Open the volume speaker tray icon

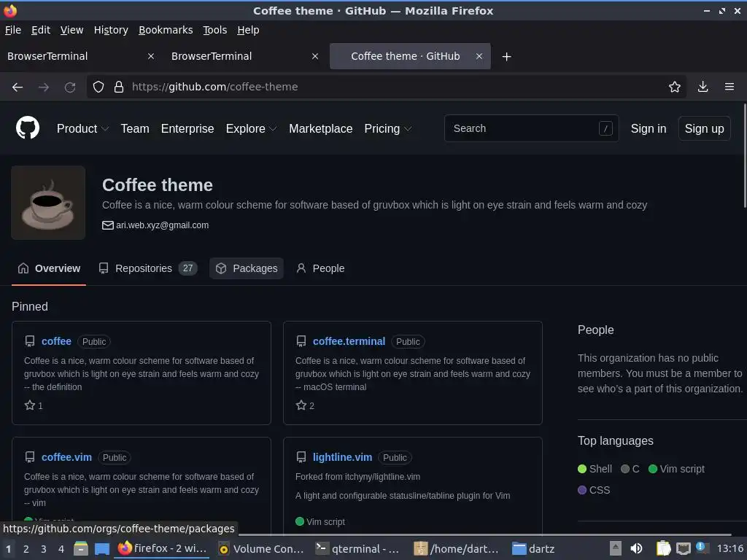click(x=636, y=548)
